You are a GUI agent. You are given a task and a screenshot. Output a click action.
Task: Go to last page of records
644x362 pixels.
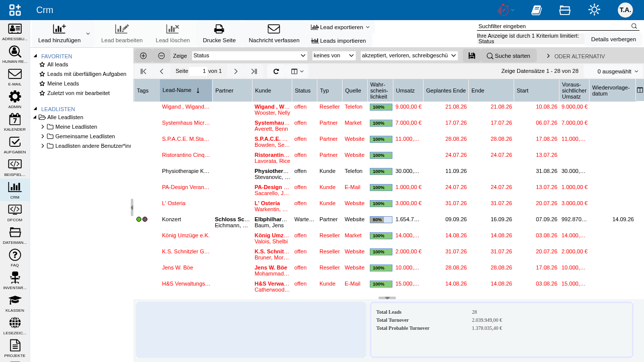[x=254, y=71]
